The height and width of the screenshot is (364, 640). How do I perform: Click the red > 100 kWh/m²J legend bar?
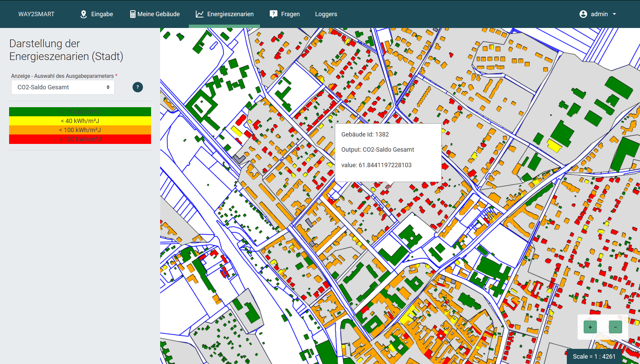coord(80,139)
